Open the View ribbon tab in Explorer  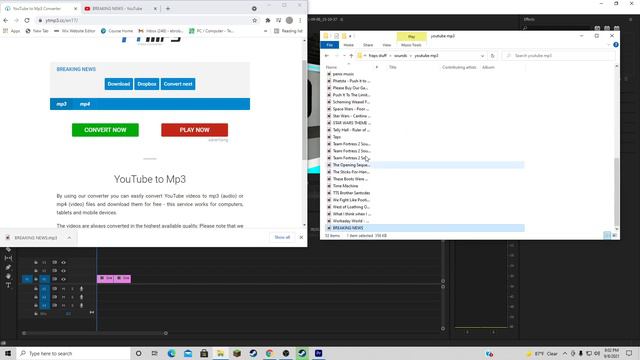[387, 45]
